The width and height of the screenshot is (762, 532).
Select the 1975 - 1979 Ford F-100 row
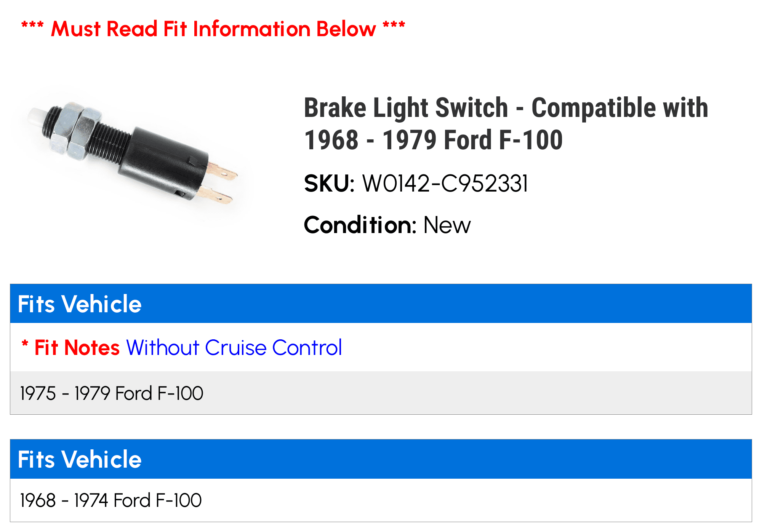pos(381,393)
